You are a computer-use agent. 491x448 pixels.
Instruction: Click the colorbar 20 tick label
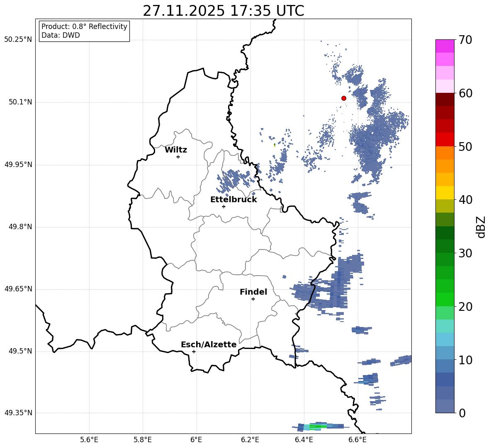(465, 306)
